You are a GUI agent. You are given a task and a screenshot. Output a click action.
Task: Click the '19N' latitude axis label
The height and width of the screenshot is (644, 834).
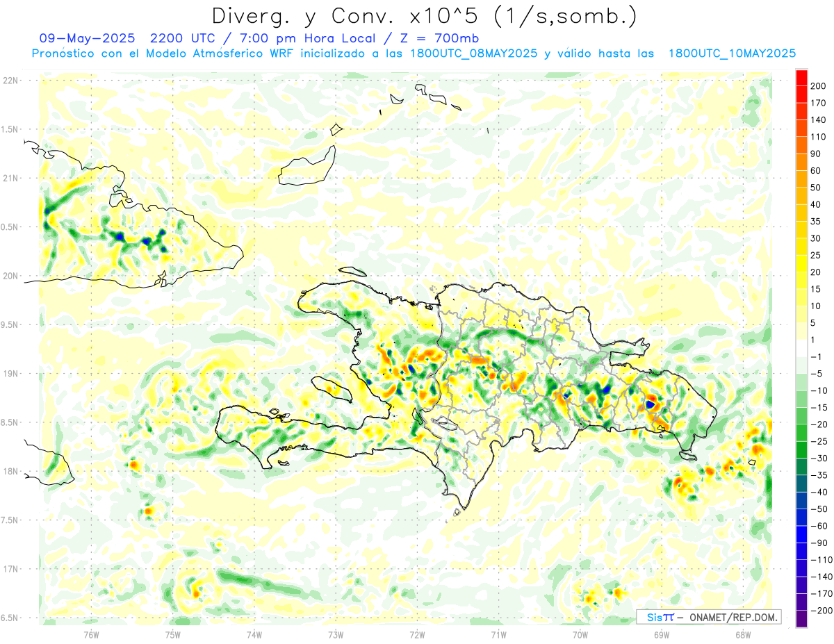pyautogui.click(x=10, y=374)
